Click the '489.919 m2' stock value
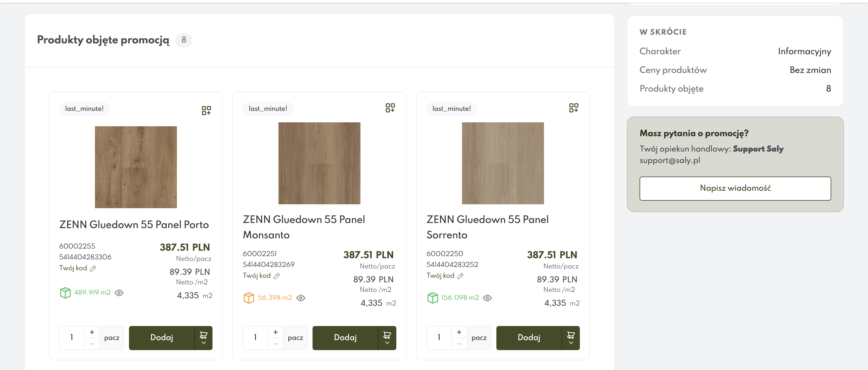Image resolution: width=868 pixels, height=370 pixels. pos(92,293)
